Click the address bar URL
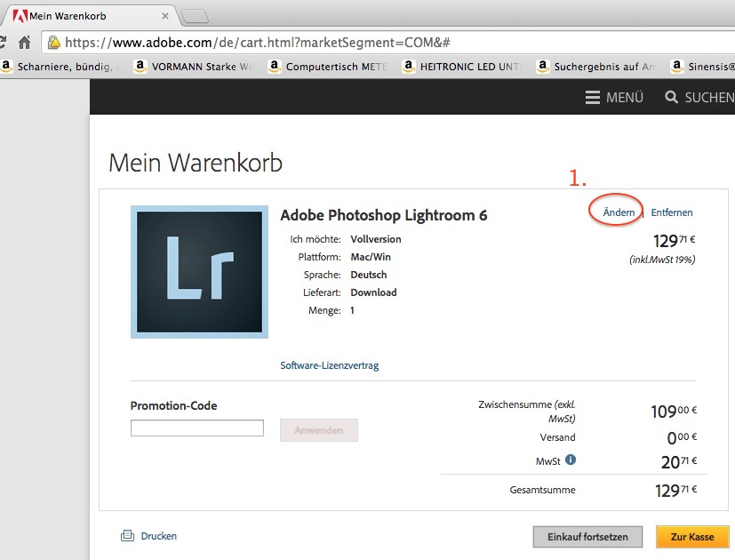This screenshot has width=735, height=560. pos(258,43)
